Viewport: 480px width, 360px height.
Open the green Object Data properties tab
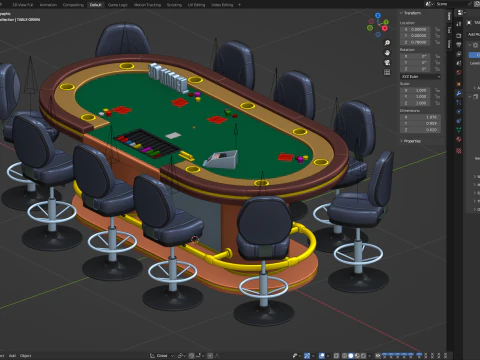pyautogui.click(x=459, y=130)
